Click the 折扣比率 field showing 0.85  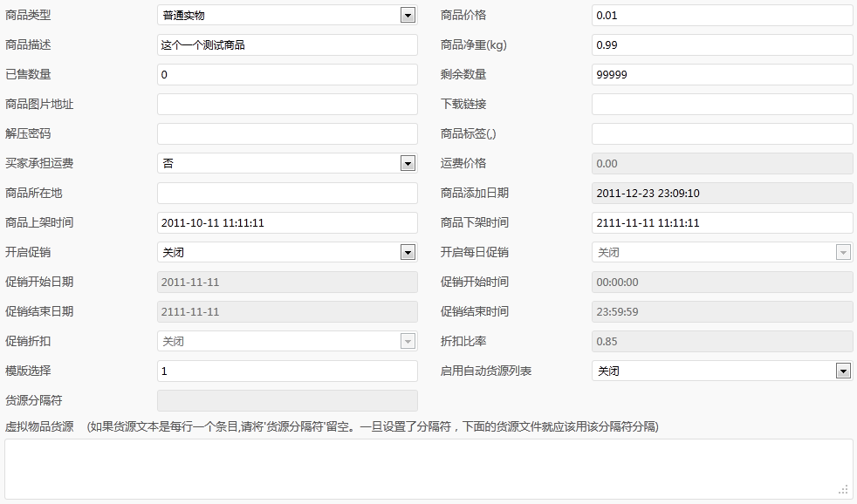[x=722, y=341]
